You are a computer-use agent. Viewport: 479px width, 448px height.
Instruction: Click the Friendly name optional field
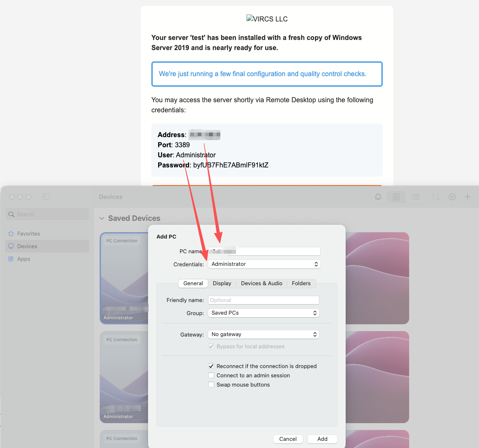click(263, 300)
